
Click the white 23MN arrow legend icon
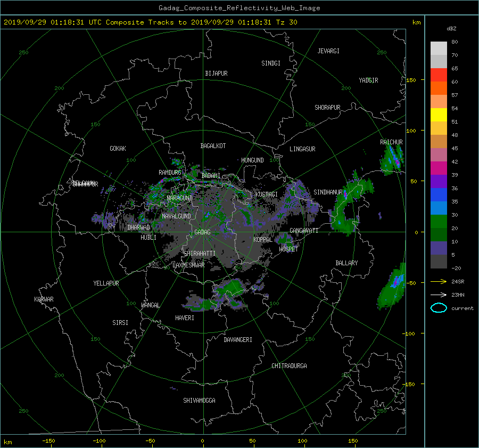click(x=439, y=295)
